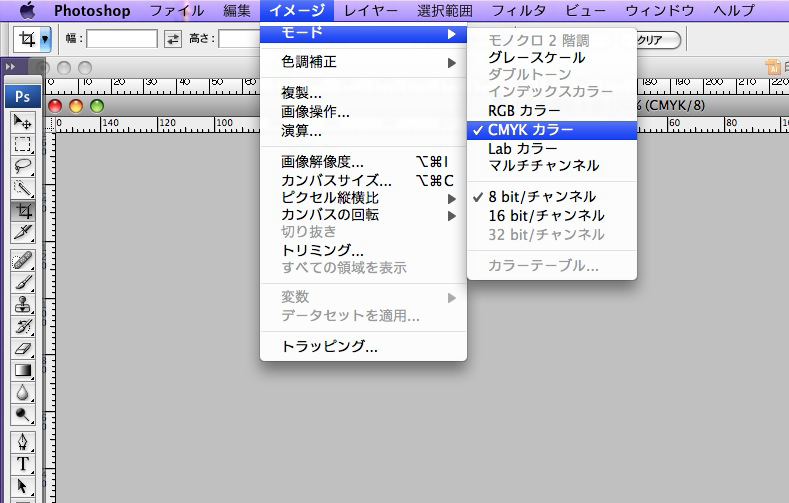Switch mode to マルチチャンネル
789x503 pixels.
tap(552, 166)
